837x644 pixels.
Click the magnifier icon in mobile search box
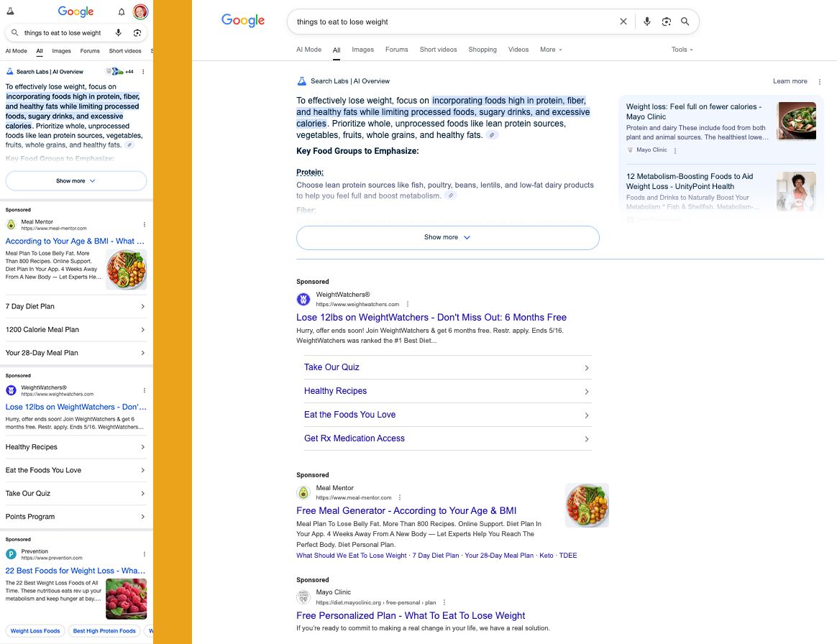pyautogui.click(x=15, y=32)
